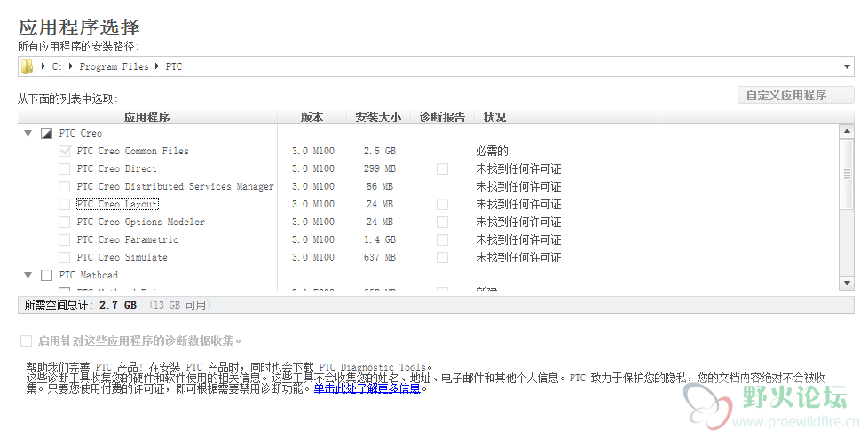The width and height of the screenshot is (868, 438).
Task: Collapse the PTC Creo tree group
Action: pos(28,133)
